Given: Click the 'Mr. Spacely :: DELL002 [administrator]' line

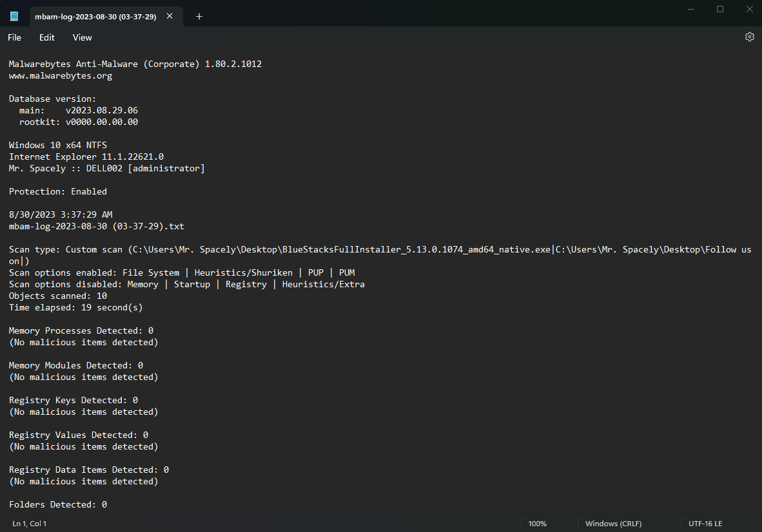Looking at the screenshot, I should point(107,169).
